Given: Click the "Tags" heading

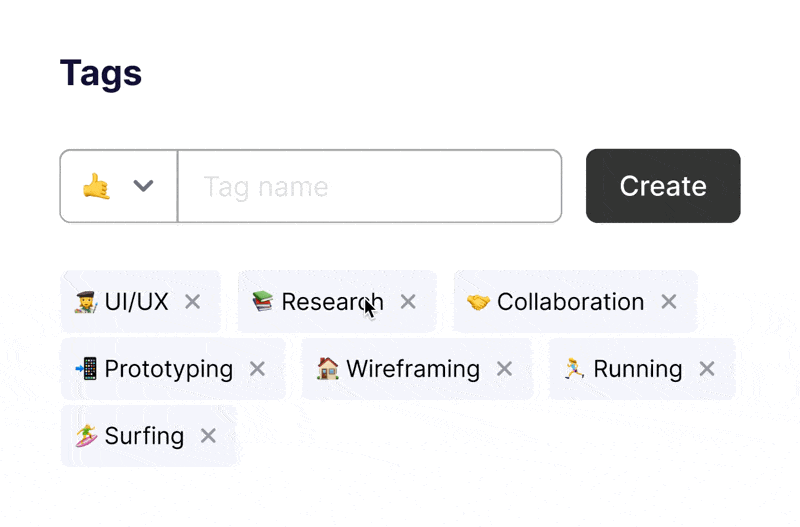Looking at the screenshot, I should click(101, 74).
